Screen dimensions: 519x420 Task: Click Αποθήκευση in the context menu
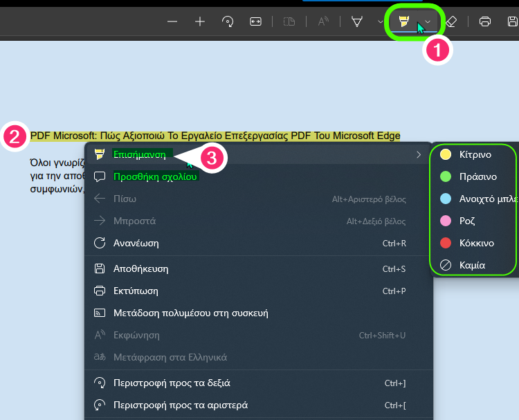click(140, 268)
